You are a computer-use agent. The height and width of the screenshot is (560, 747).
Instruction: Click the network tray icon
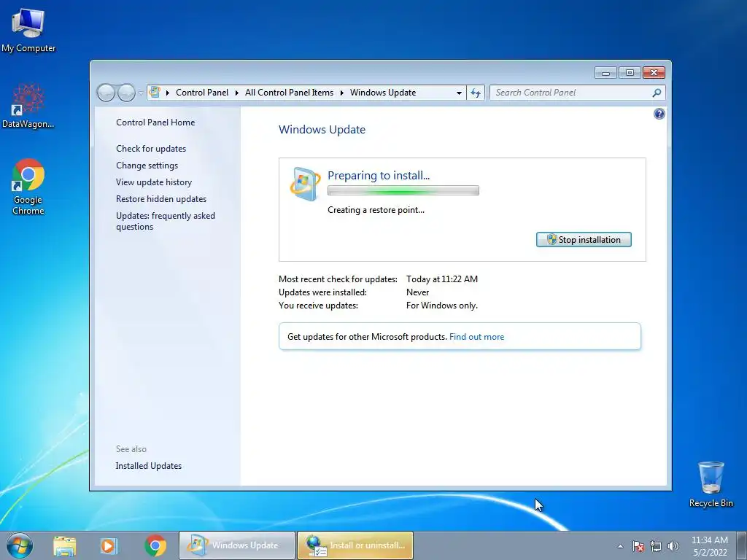pos(656,546)
